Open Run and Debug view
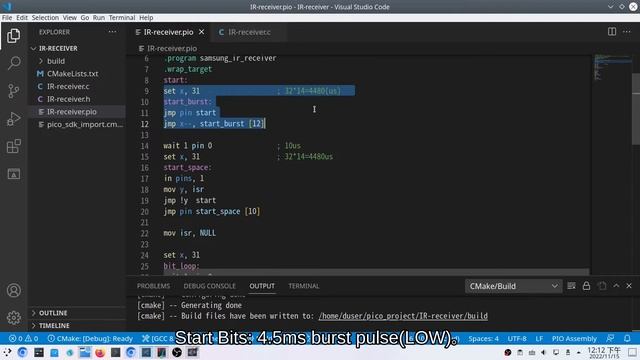The width and height of the screenshot is (640, 360). [13, 118]
